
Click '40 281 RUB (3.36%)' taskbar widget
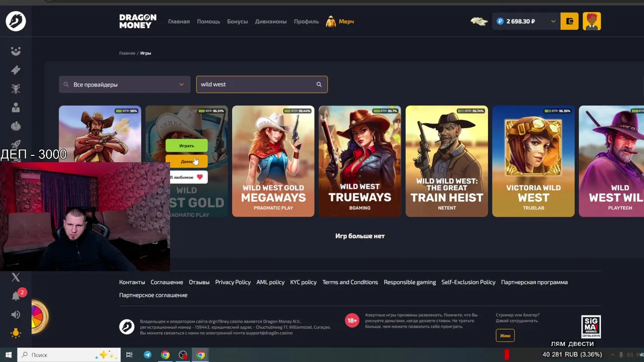(x=572, y=354)
